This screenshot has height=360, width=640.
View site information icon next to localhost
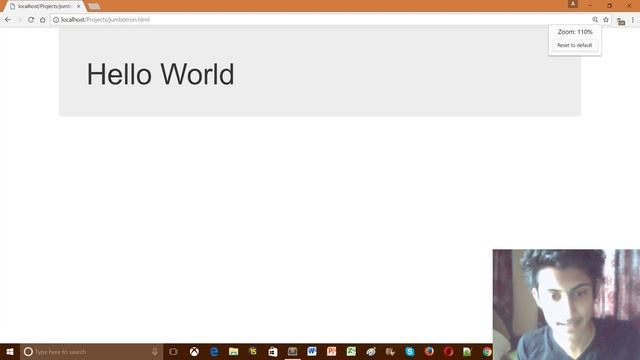tap(56, 20)
